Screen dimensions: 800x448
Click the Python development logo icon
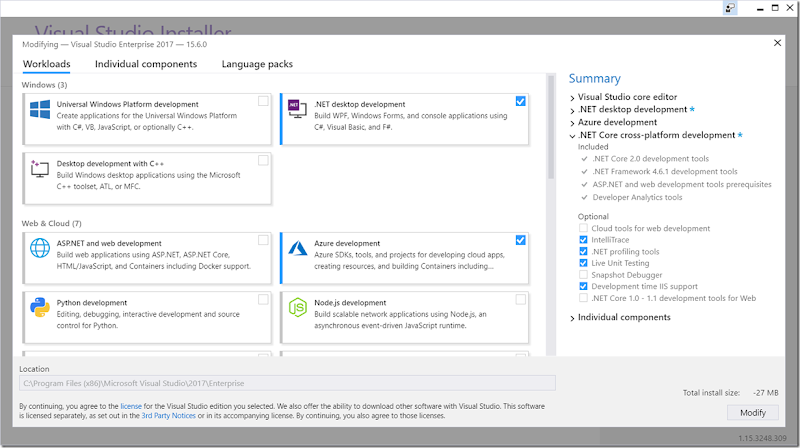coord(40,307)
